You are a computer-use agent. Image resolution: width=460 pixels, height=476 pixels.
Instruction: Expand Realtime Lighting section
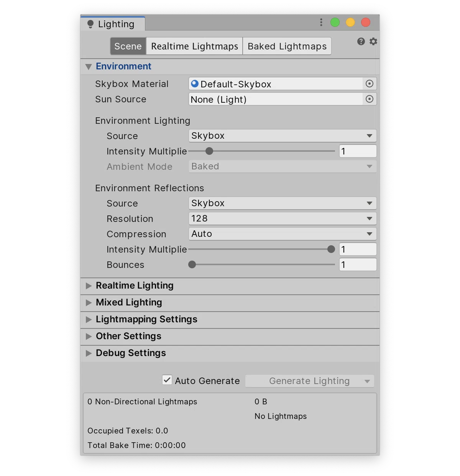[89, 286]
